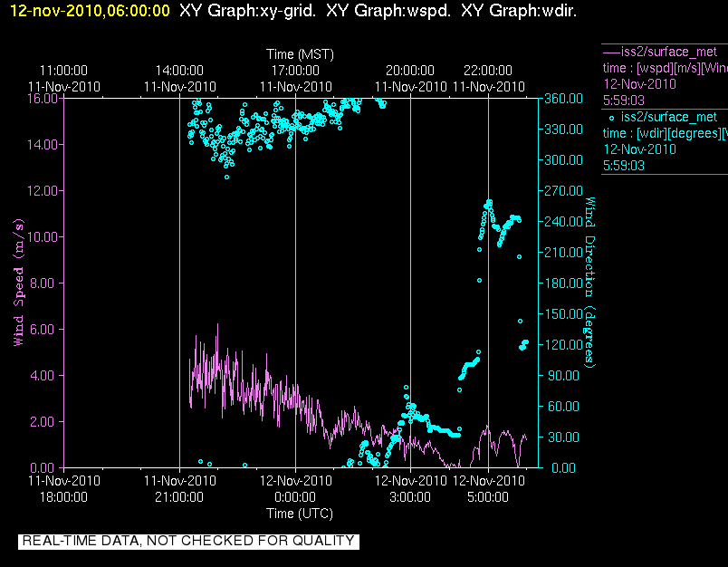Click the 12.00 wind speed tick label
Image resolution: width=728 pixels, height=567 pixels.
pos(43,191)
